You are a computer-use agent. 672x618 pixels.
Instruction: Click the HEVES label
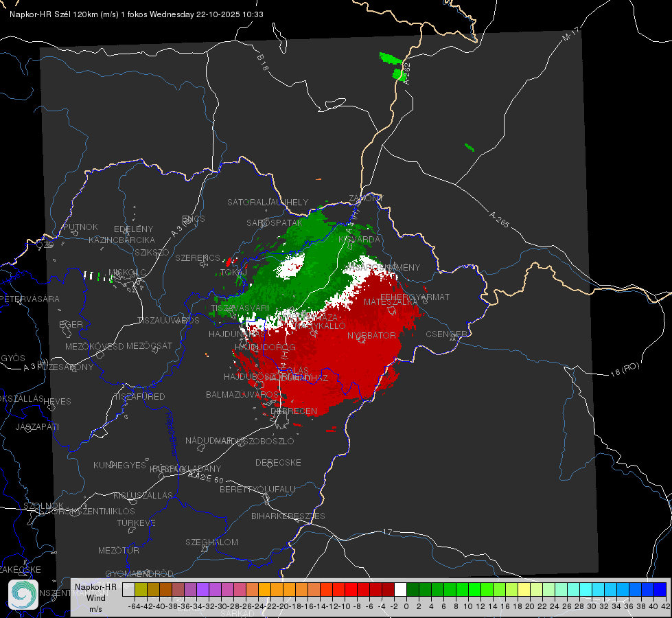point(58,402)
